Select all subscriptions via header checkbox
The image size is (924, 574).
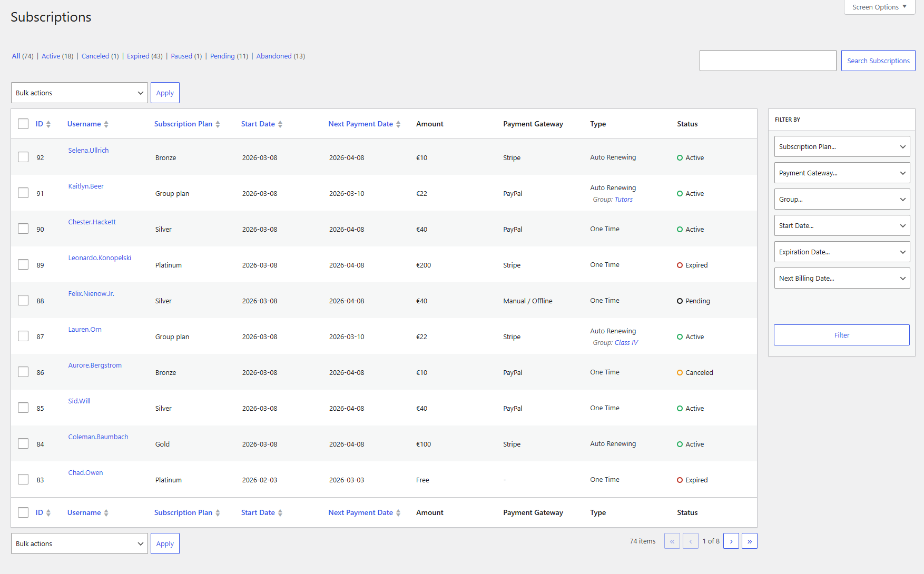click(23, 123)
